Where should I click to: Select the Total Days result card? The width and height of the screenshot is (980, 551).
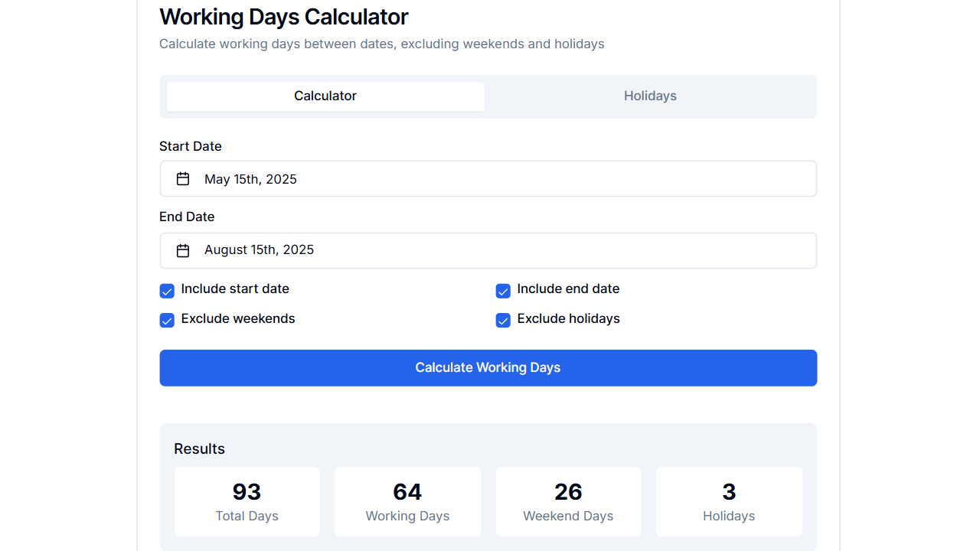click(247, 501)
